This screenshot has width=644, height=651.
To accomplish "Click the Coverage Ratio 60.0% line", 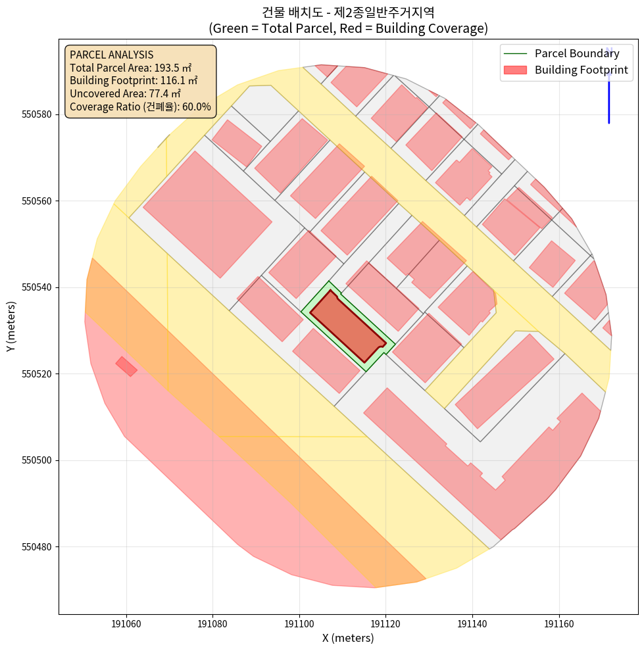I will [x=140, y=107].
